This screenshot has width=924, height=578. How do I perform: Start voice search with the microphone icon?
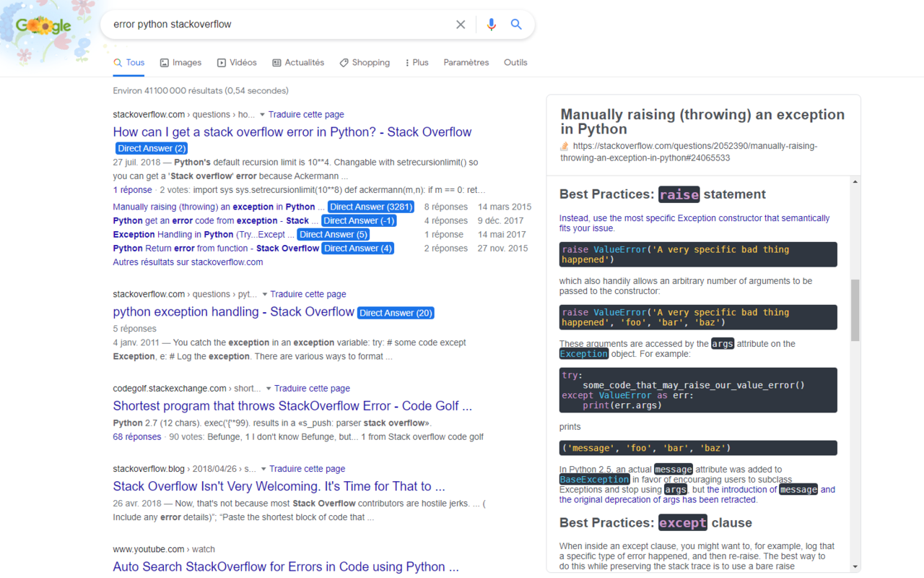(492, 25)
